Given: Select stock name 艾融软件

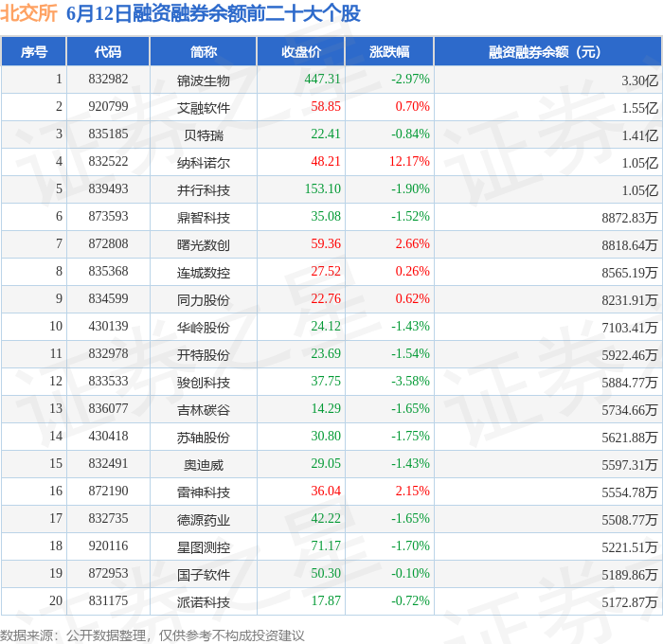Looking at the screenshot, I should click(204, 108).
